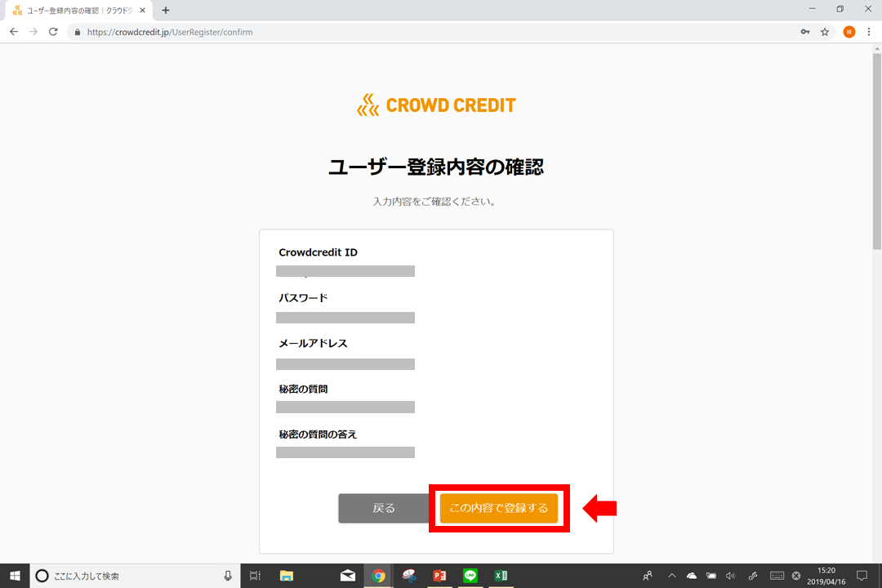Screen dimensions: 882x588
Task: Open a new browser tab
Action: point(165,10)
